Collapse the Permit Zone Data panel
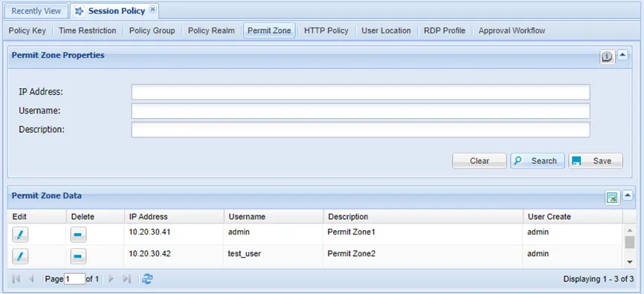This screenshot has height=294, width=644. point(627,195)
